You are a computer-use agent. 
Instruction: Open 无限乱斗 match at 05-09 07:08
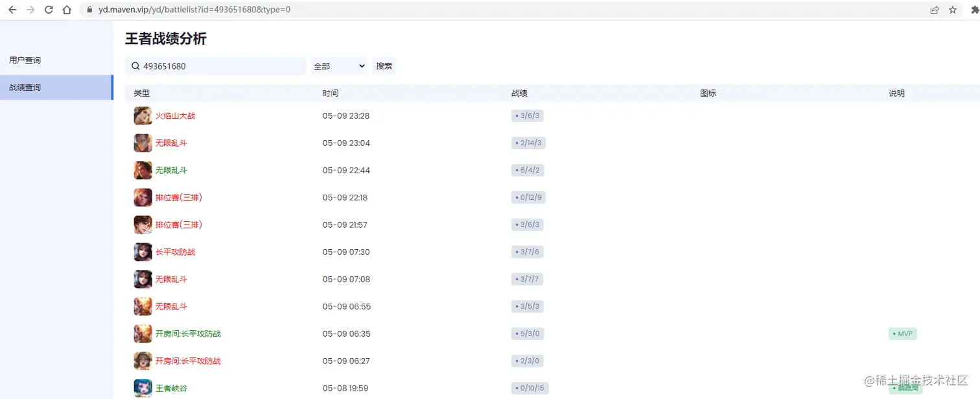tap(171, 279)
